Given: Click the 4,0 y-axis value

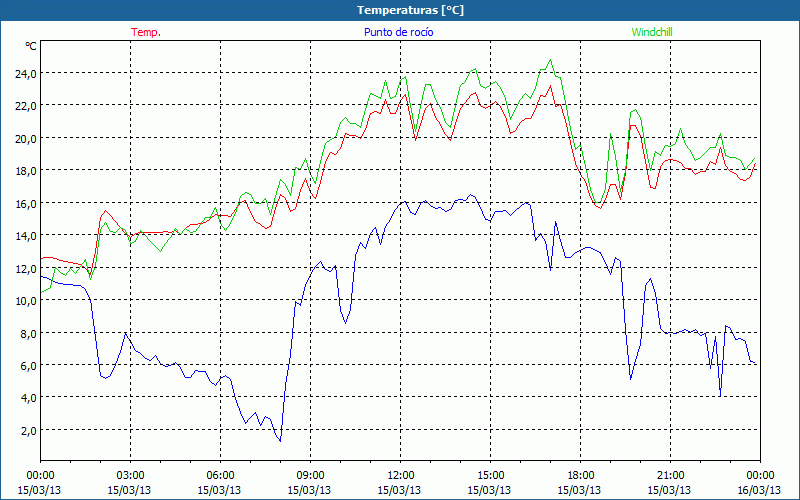Looking at the screenshot, I should [28, 397].
